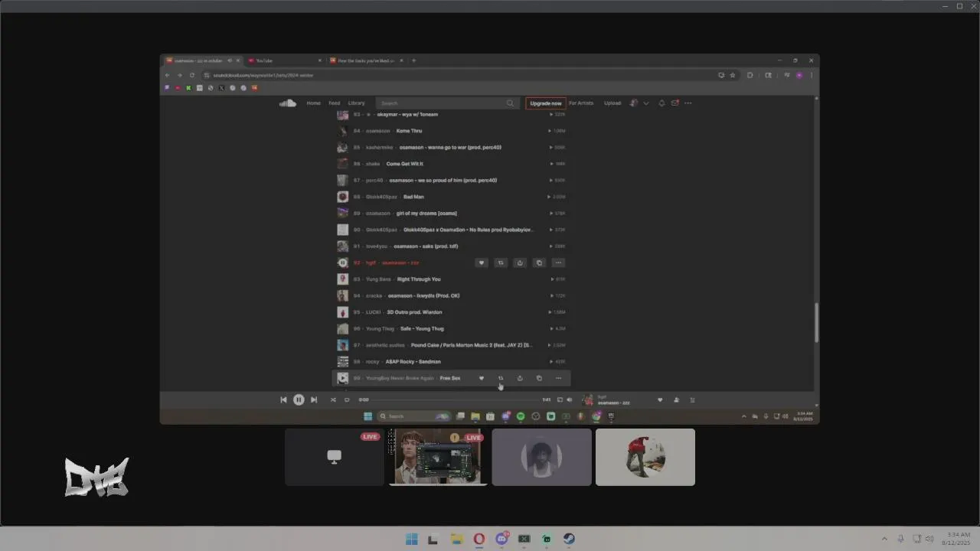The image size is (980, 551).
Task: Pause the current track in player bar
Action: [x=299, y=399]
